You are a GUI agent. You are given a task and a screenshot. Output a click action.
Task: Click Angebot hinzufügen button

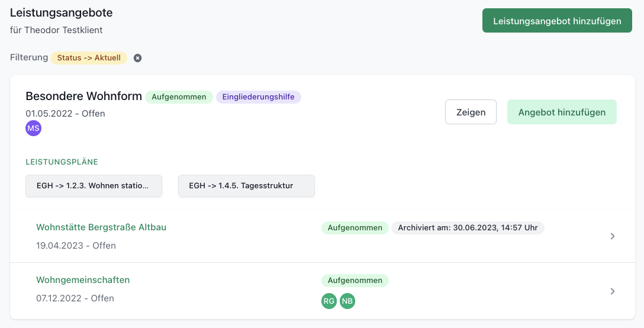point(562,112)
